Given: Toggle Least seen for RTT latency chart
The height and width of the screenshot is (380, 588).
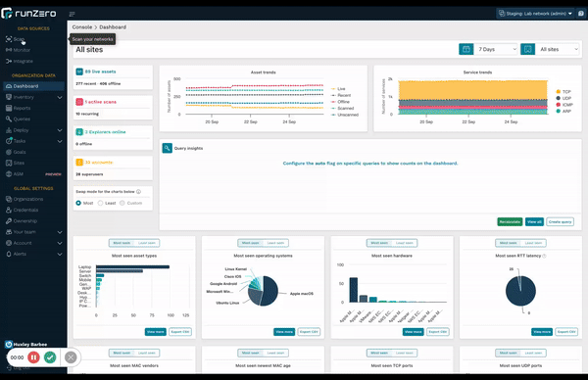Looking at the screenshot, I should [533, 243].
